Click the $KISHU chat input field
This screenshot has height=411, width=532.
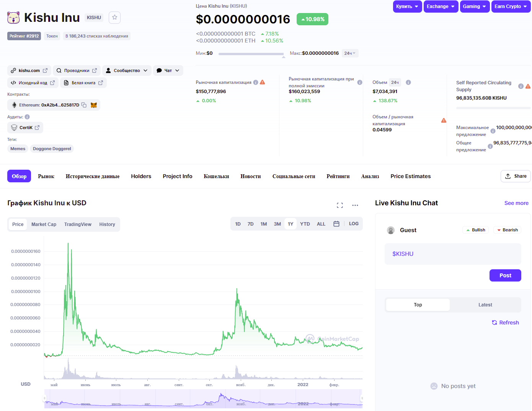(453, 254)
